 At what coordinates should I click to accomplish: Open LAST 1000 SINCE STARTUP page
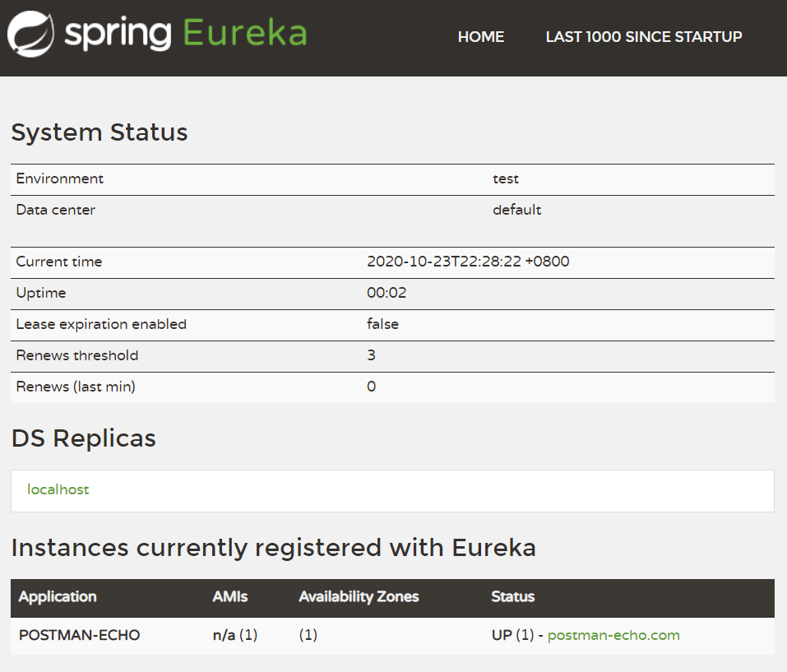644,37
